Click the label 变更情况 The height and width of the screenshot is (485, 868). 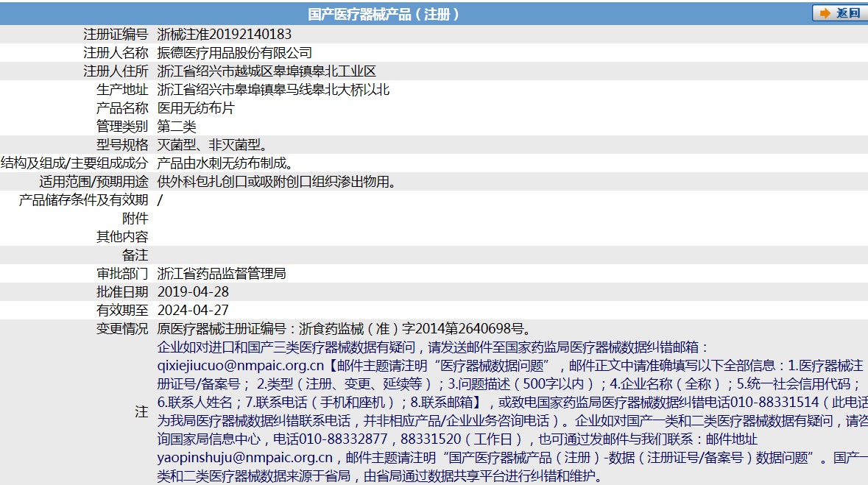(122, 328)
